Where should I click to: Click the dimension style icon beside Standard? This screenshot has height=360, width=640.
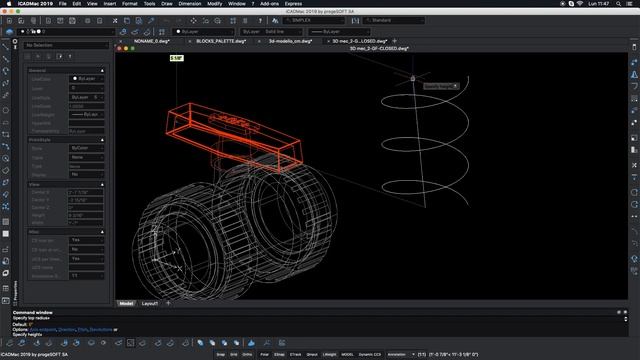pos(356,20)
